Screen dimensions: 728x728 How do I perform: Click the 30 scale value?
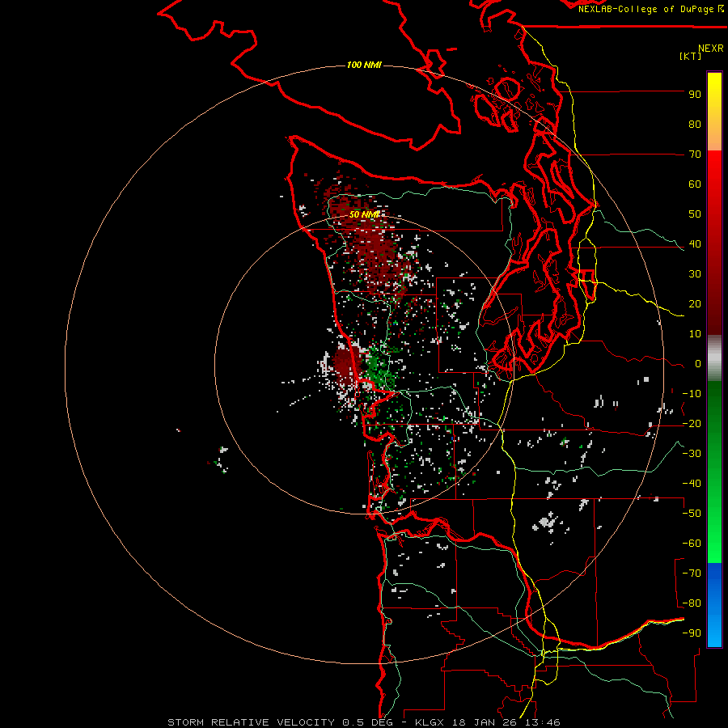coord(695,274)
